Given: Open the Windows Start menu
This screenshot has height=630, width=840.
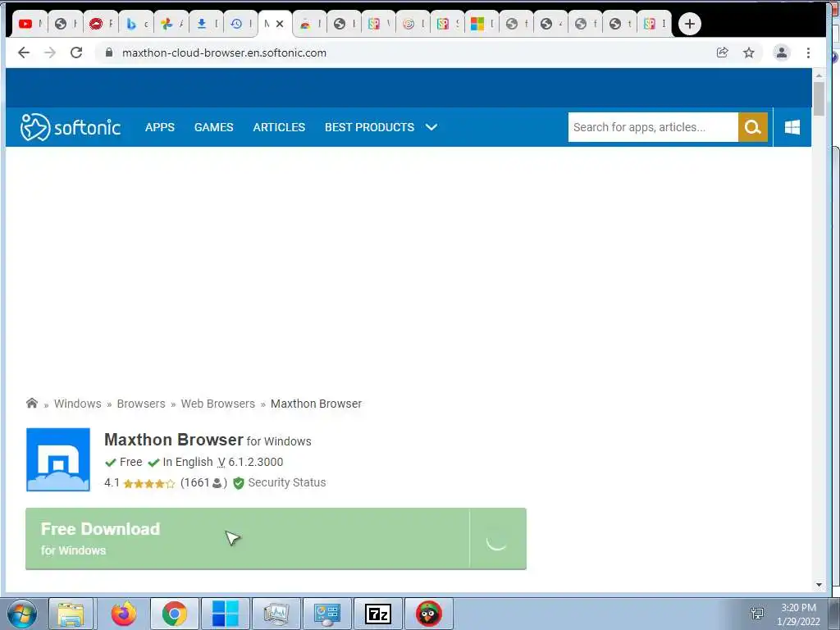Looking at the screenshot, I should tap(21, 614).
